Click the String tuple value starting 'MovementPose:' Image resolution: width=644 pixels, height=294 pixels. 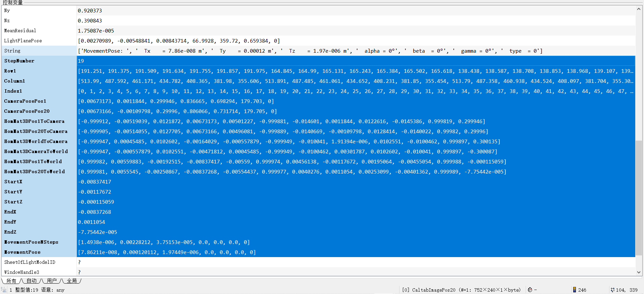310,51
